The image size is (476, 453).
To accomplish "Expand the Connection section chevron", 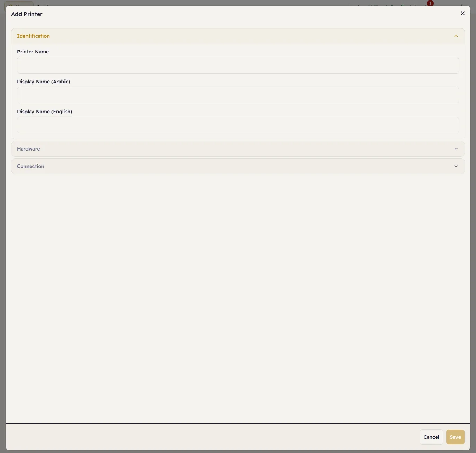I will [456, 166].
